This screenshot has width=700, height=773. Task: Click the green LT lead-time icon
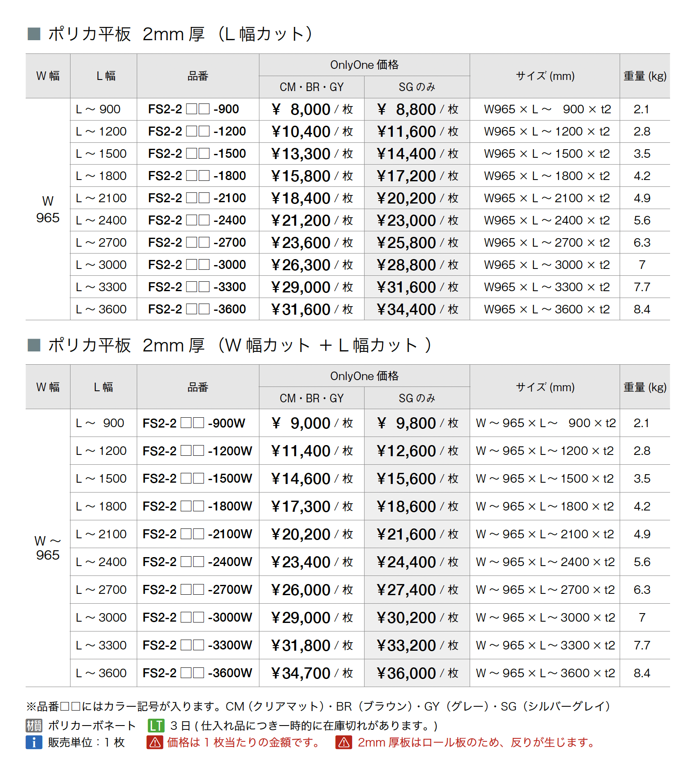click(x=156, y=726)
